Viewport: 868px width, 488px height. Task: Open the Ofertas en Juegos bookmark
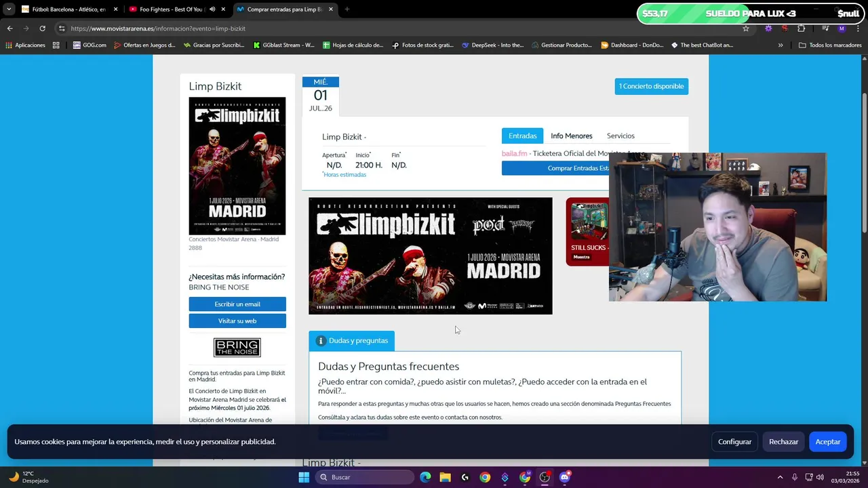(x=144, y=45)
